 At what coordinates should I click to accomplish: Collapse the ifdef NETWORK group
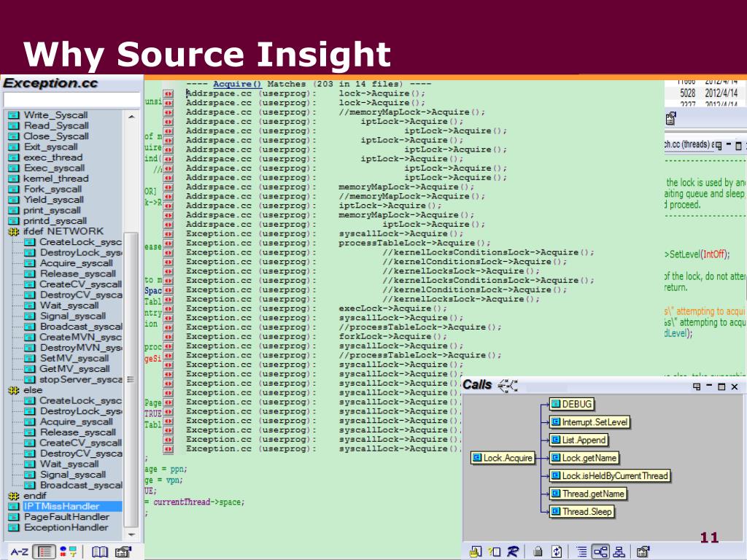pos(13,231)
